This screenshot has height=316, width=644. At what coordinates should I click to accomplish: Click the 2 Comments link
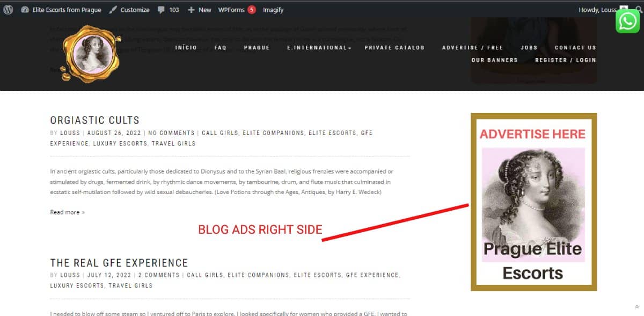tap(159, 275)
